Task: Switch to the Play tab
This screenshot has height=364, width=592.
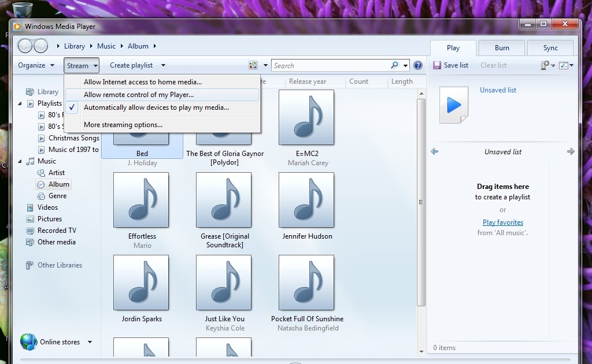Action: (x=453, y=48)
